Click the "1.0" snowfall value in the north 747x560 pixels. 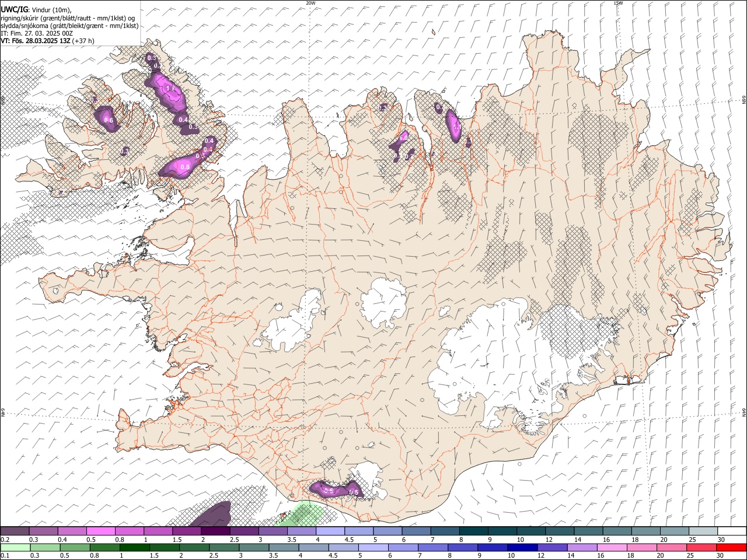pos(403,138)
